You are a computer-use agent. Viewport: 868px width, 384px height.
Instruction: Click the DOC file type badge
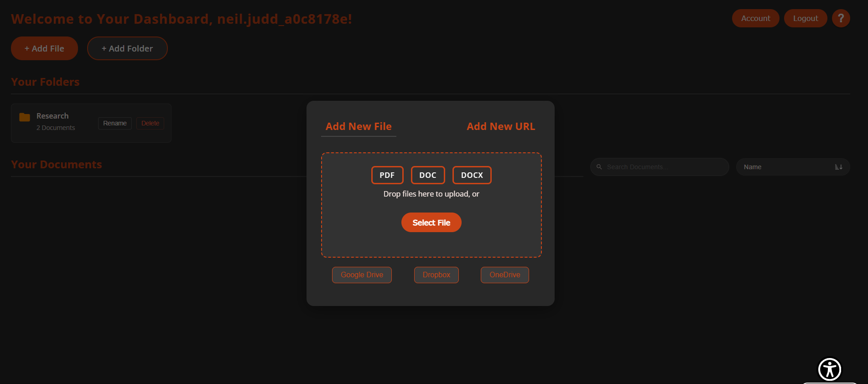coord(427,175)
